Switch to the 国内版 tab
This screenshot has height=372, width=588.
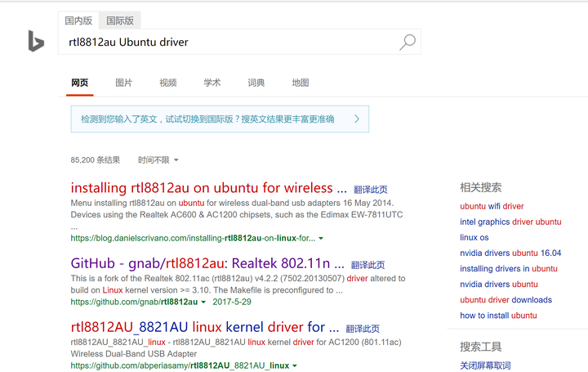click(x=78, y=20)
